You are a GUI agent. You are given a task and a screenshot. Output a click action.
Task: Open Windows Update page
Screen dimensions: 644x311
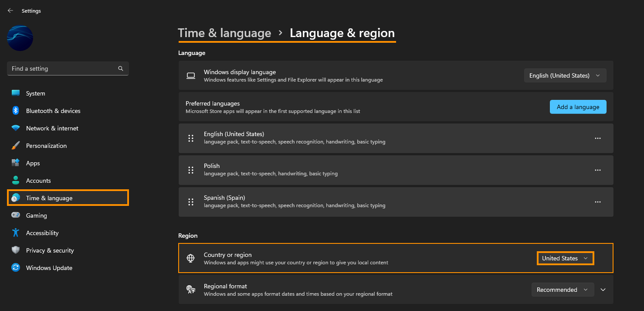point(68,268)
